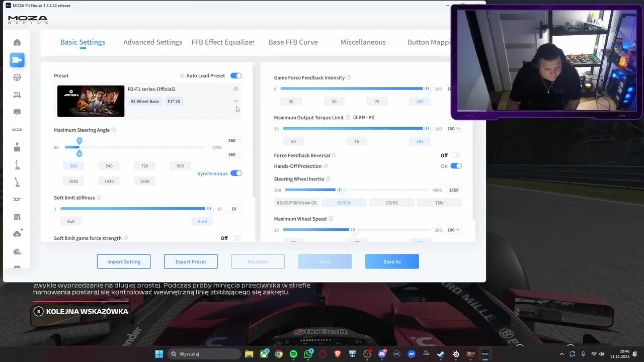
Task: Show info for Game Force Feedback Intensity
Action: [x=349, y=77]
